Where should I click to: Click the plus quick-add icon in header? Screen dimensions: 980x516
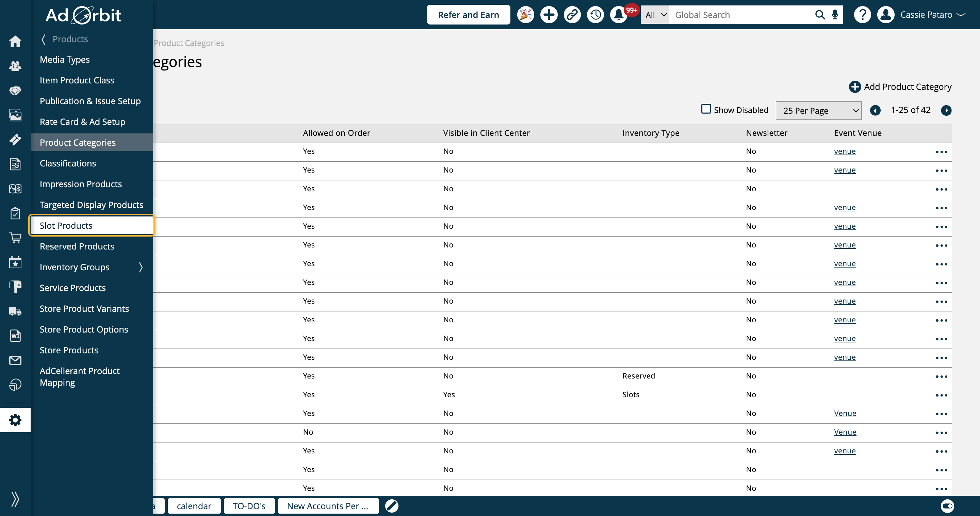549,15
